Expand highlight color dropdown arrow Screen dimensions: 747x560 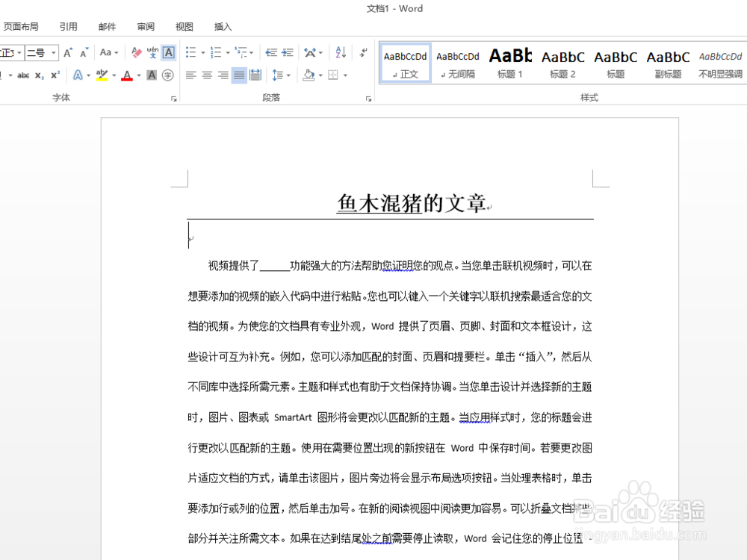click(114, 75)
